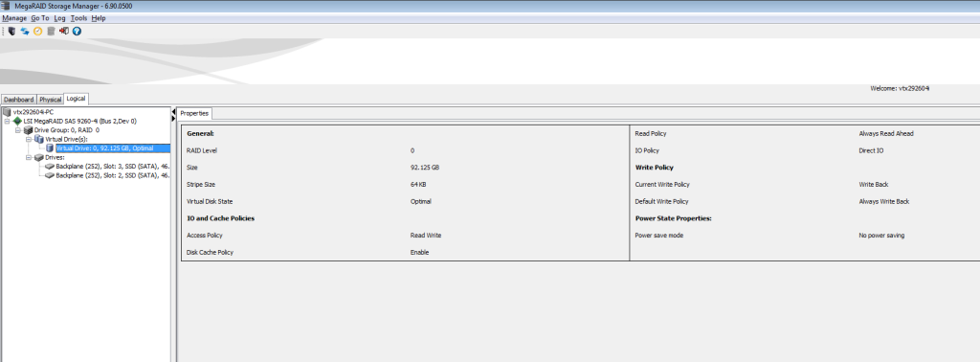
Task: Click the greyed-out database cylinder toolbar icon
Action: point(52,31)
